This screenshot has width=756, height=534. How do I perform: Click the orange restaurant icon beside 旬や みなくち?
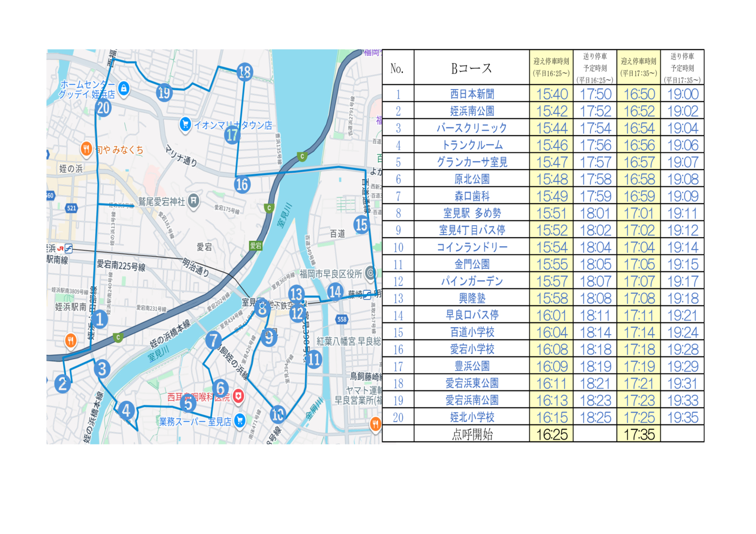point(86,148)
